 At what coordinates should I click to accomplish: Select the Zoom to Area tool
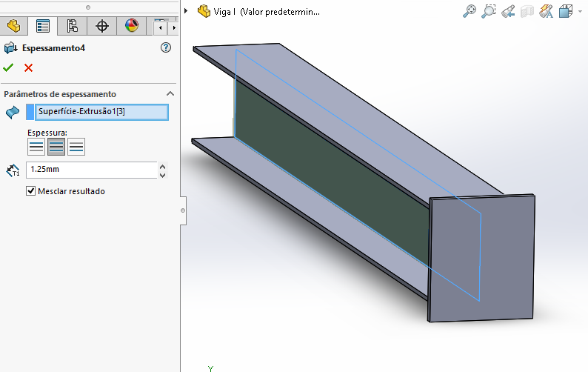coord(489,11)
